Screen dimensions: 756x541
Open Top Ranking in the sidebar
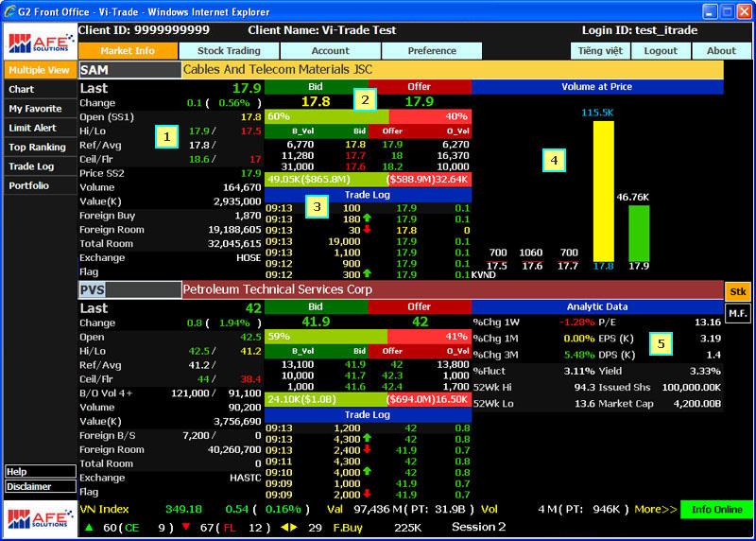click(x=40, y=148)
